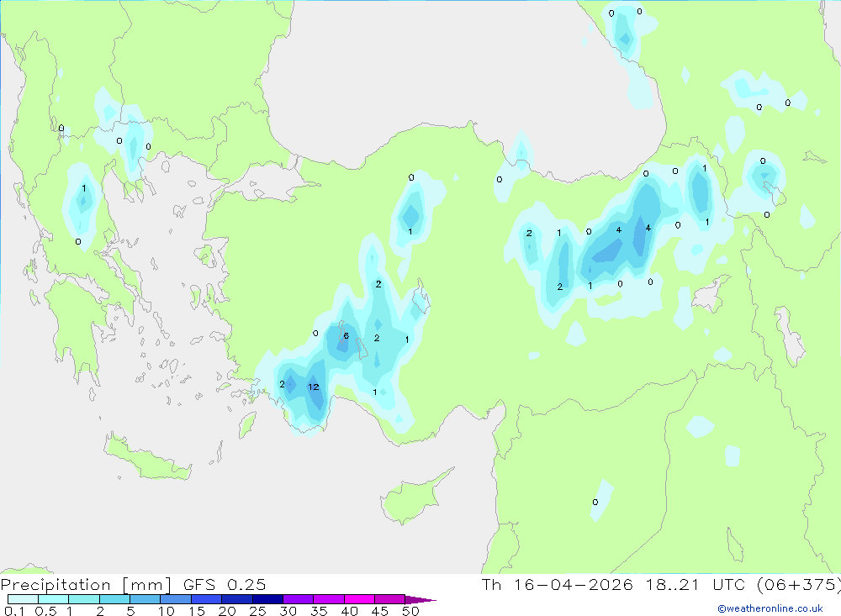Click the legend tick label '50'
This screenshot has width=841, height=616.
411,611
